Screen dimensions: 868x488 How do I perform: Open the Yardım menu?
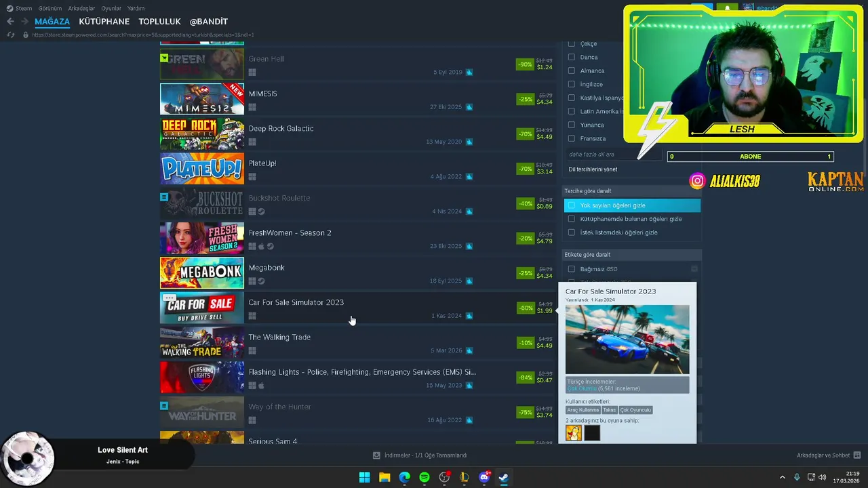click(136, 8)
